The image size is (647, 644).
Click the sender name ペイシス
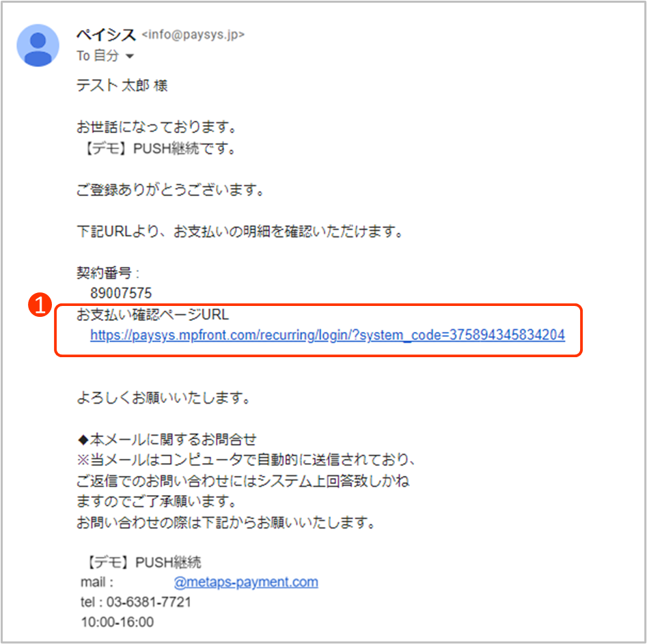coord(106,35)
